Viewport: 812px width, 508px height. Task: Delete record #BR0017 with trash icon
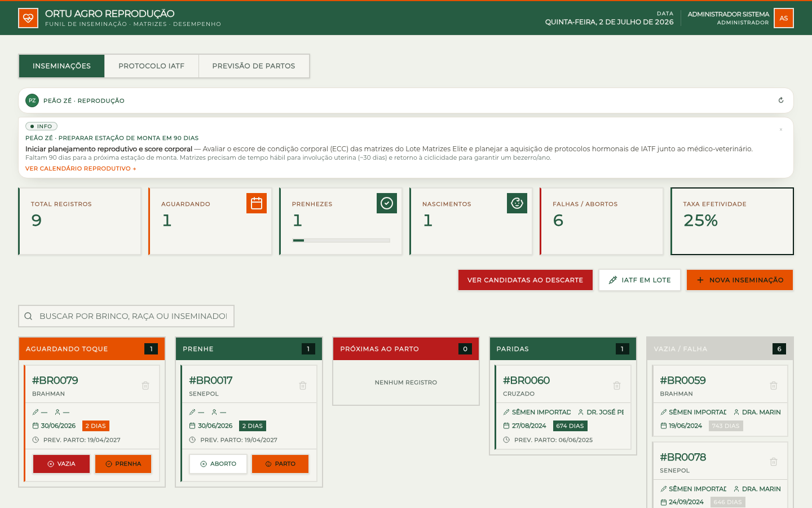coord(303,386)
